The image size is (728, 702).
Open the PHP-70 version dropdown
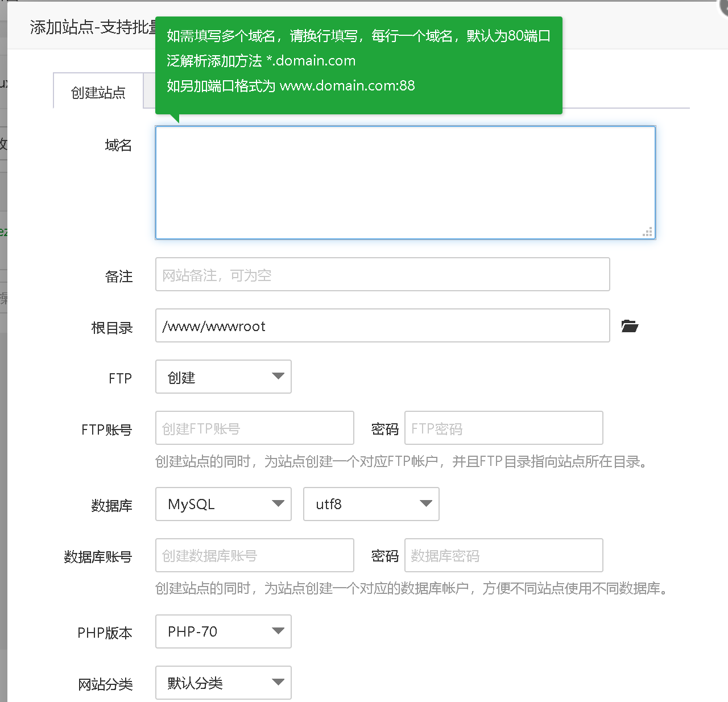(x=224, y=631)
